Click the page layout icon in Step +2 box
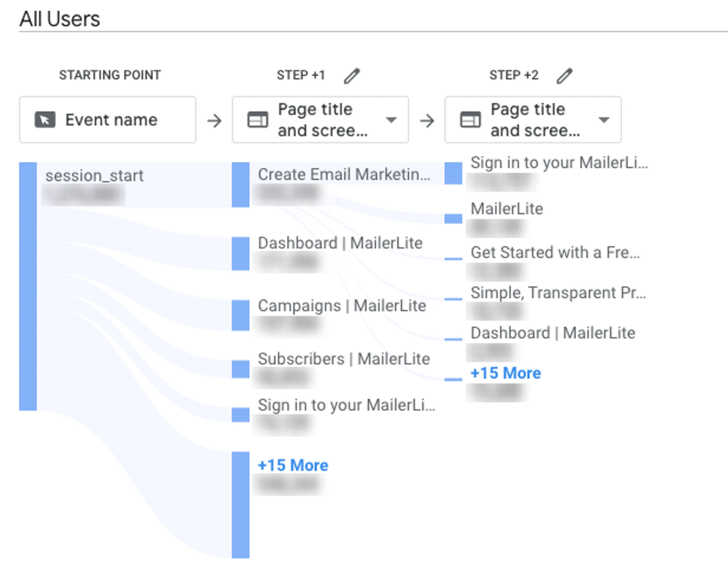This screenshot has width=728, height=577. coord(470,120)
